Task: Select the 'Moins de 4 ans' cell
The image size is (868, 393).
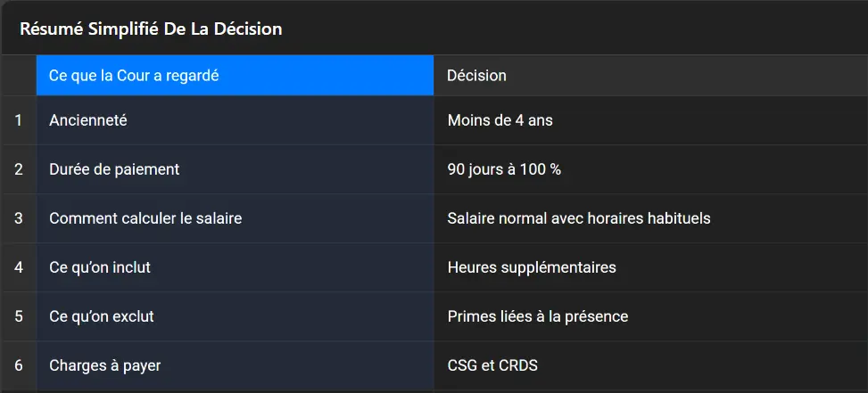Action: (649, 120)
